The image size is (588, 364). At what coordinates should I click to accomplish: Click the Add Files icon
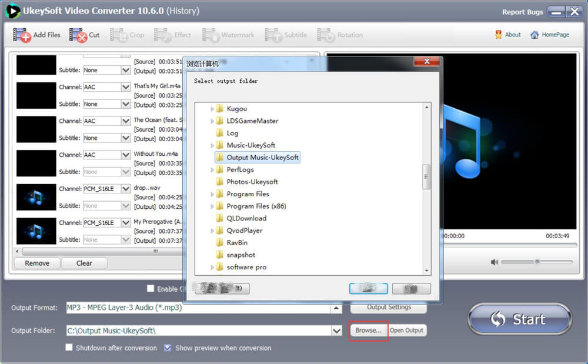pyautogui.click(x=36, y=35)
